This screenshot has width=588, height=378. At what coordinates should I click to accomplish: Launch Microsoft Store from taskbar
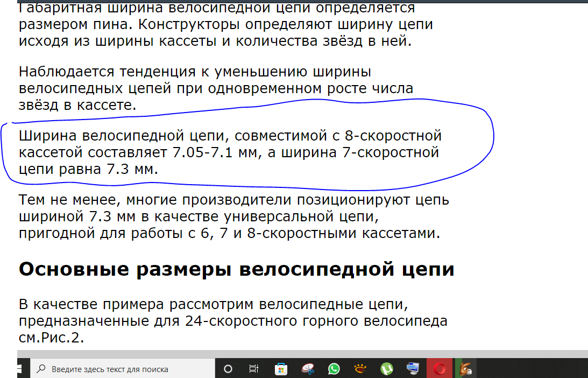tap(280, 369)
